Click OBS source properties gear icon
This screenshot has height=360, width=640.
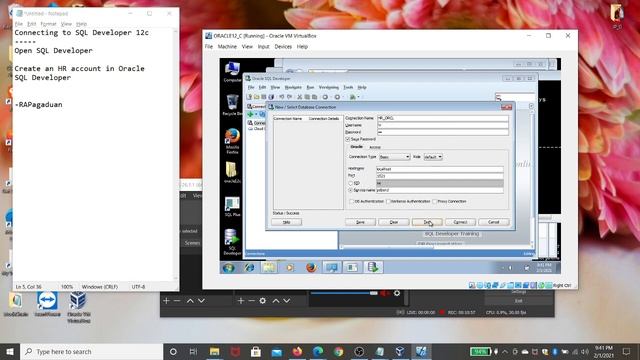click(262, 301)
